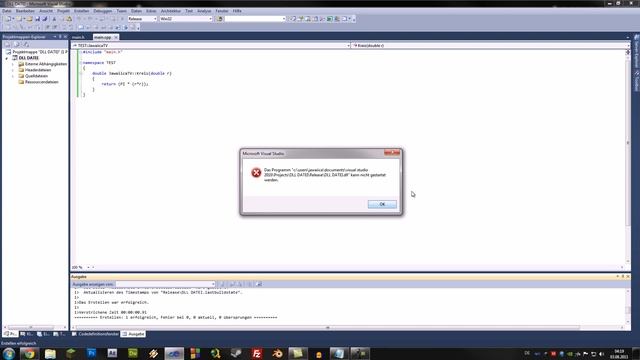Open the 'Ei...' bottom panel tab
The image size is (640, 360).
tap(44, 334)
